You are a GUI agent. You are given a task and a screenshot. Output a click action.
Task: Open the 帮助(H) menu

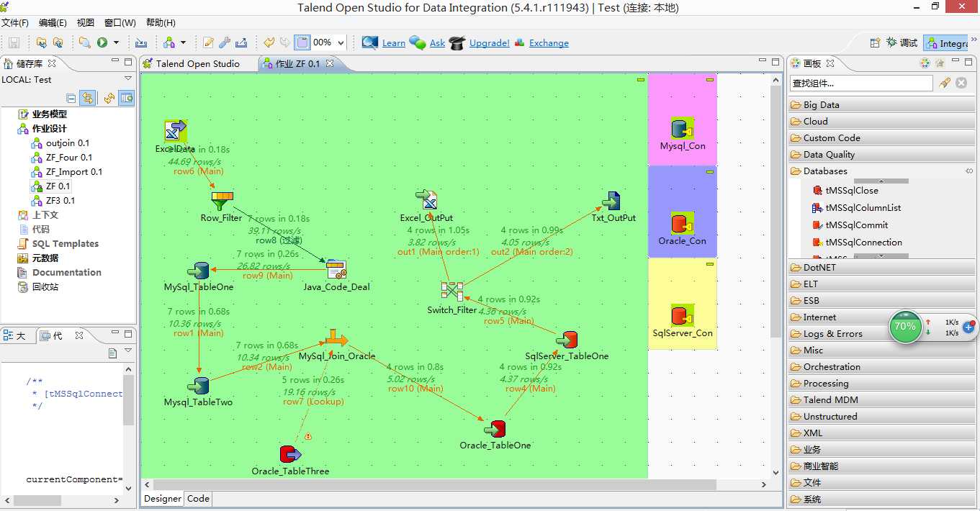(161, 22)
